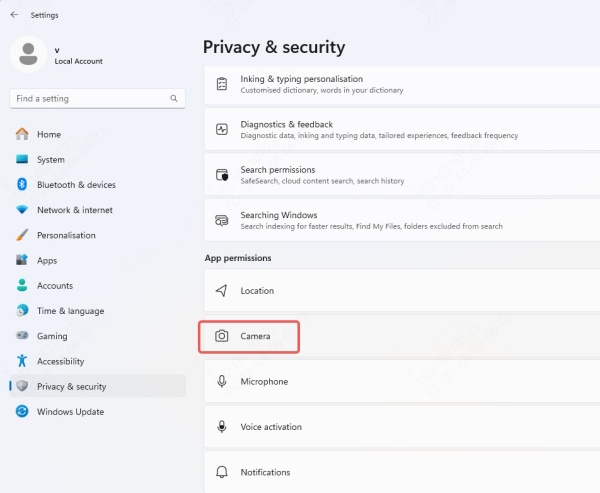Click the Microphone icon
The image size is (600, 493).
(222, 381)
